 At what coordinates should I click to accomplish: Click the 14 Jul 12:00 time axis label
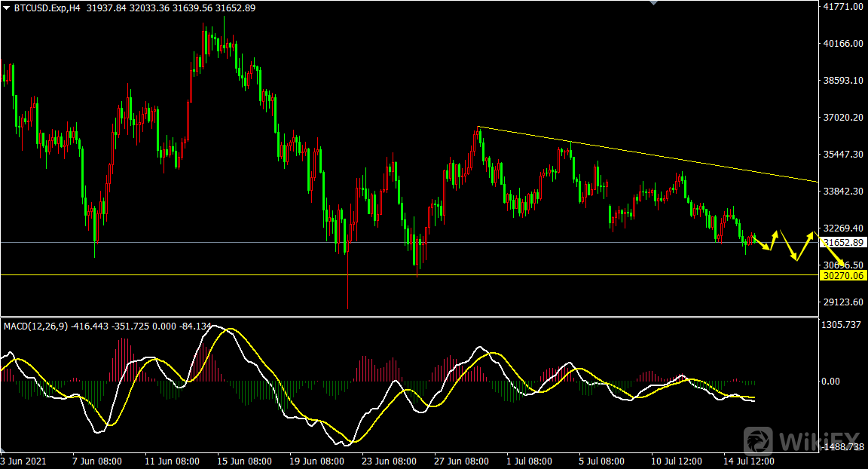[x=747, y=460]
